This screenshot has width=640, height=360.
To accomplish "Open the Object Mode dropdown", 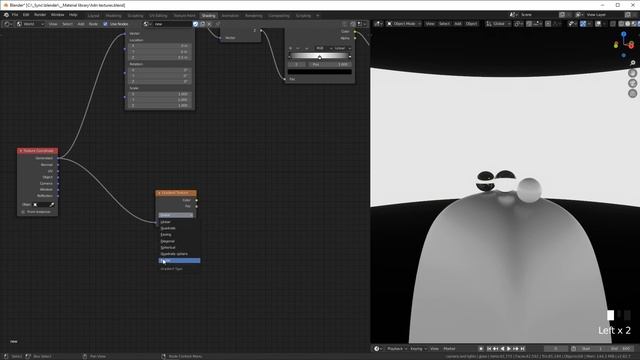I will 403,24.
